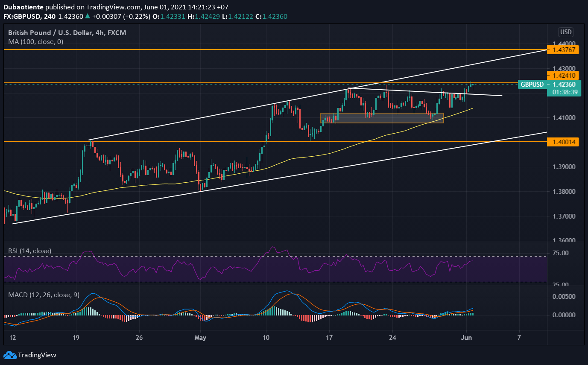Click the TradingView wordmark at bottom left
Viewport: 588px width, 365px height.
coord(37,355)
